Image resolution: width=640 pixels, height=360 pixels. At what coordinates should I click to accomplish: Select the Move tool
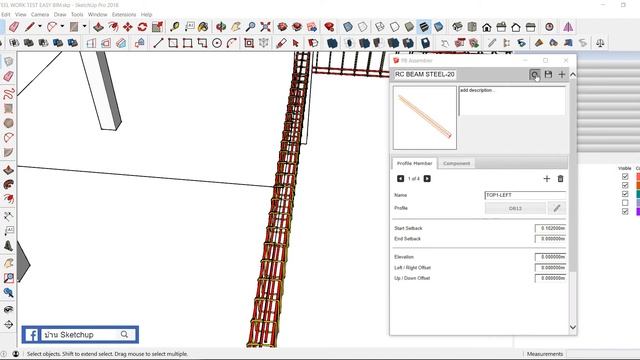(x=128, y=27)
